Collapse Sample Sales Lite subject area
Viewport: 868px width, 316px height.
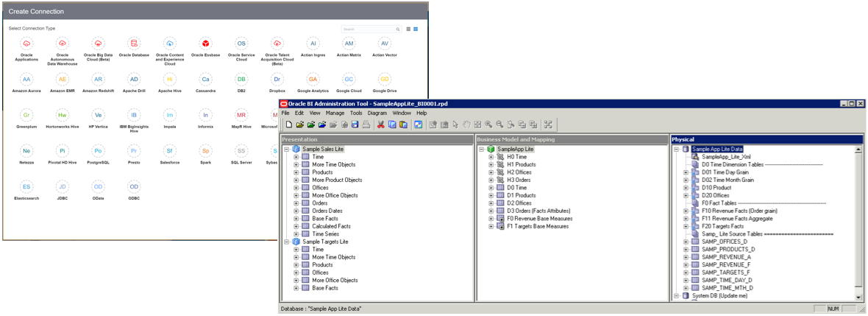[287, 149]
